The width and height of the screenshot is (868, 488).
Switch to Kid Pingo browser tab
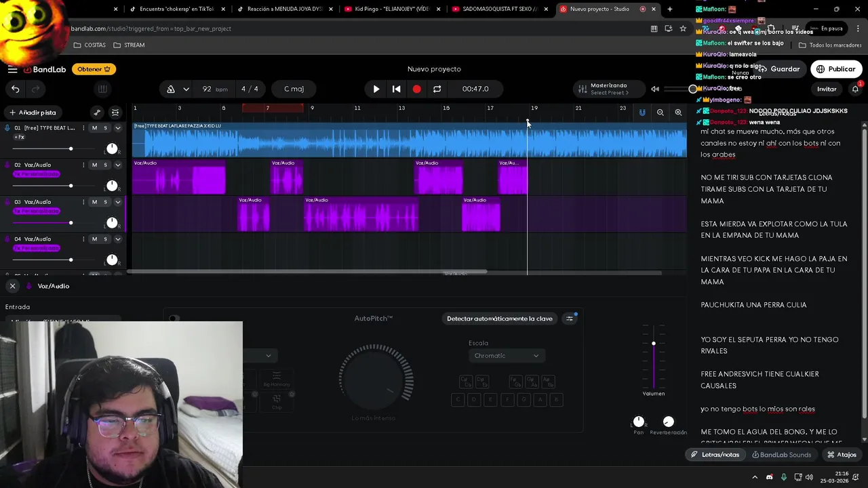[393, 9]
